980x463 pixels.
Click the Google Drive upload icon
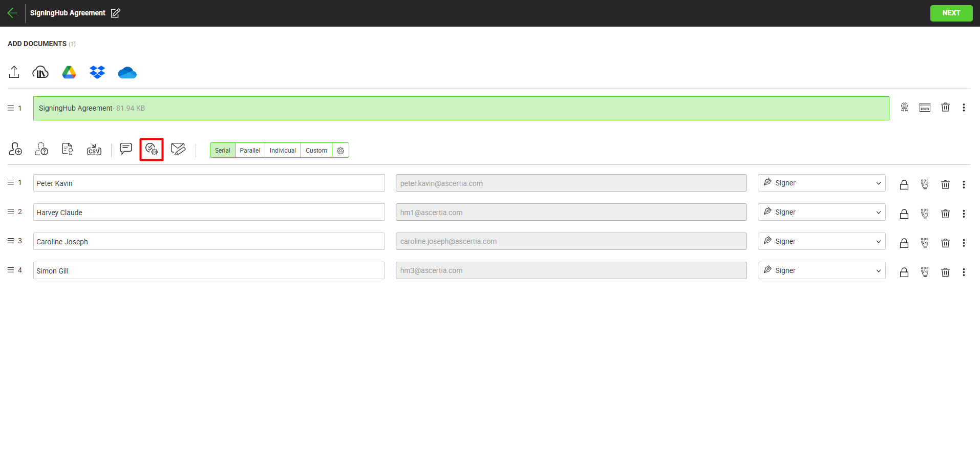(x=69, y=73)
